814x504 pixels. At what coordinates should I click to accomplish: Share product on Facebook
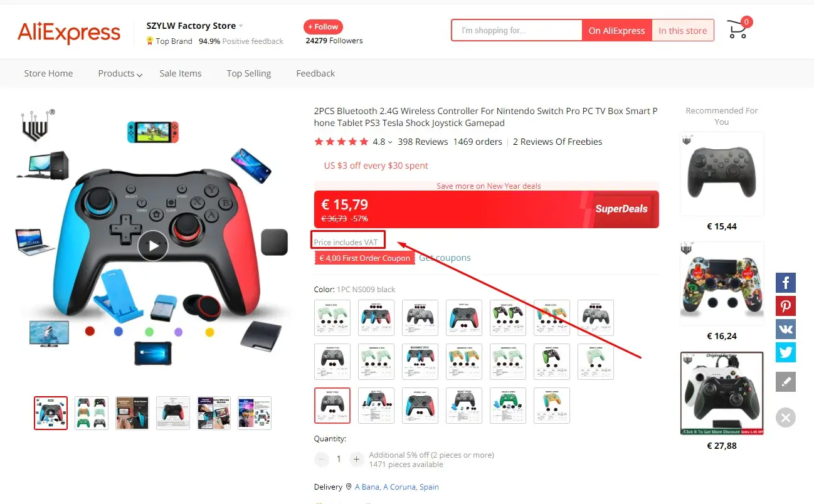click(x=786, y=283)
